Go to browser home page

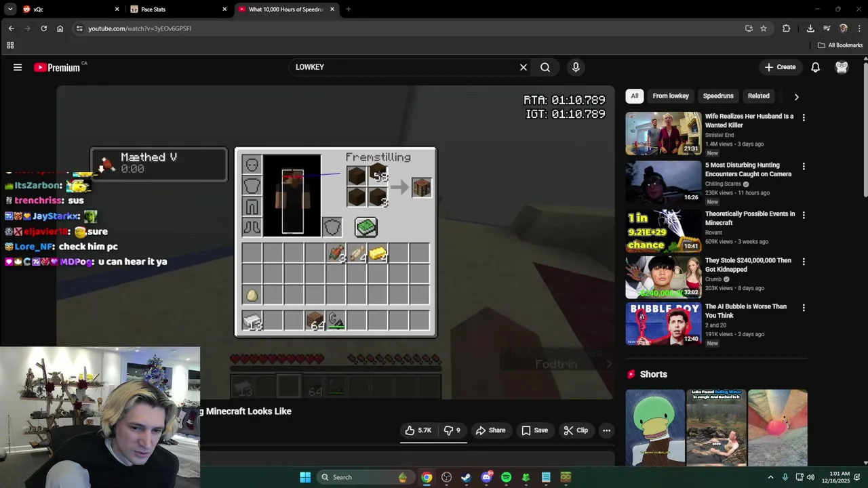click(x=60, y=28)
